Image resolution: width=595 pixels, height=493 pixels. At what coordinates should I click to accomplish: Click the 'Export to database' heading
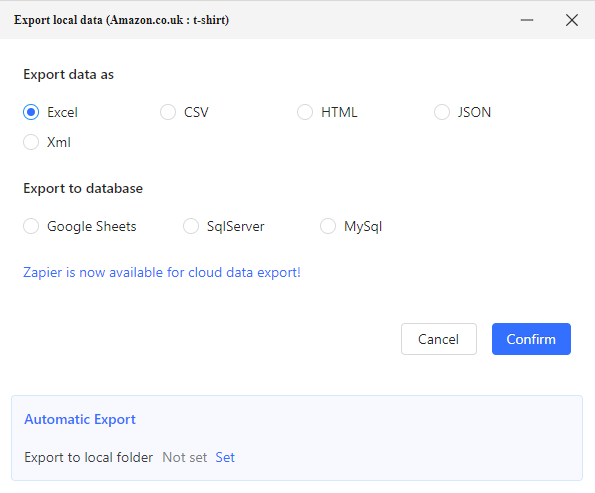tap(83, 188)
